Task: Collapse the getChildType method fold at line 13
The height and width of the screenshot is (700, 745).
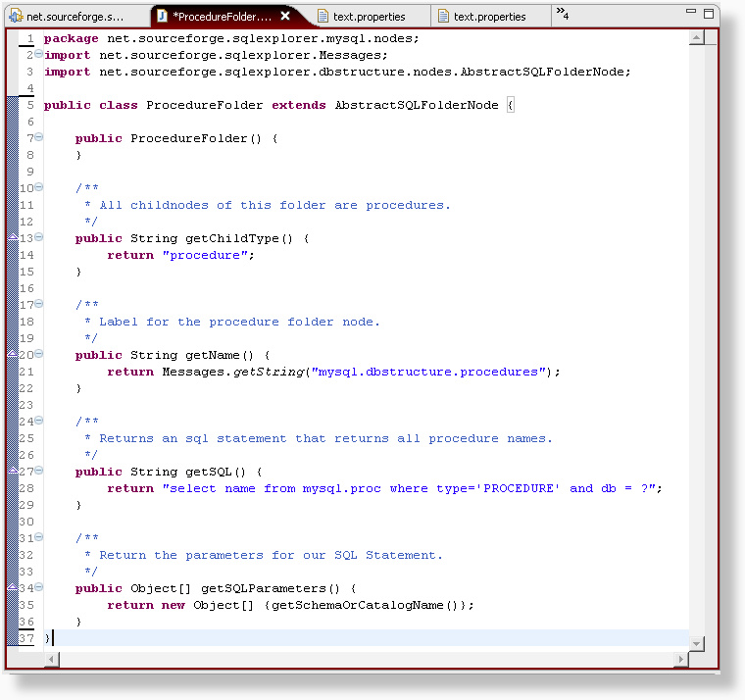Action: (x=39, y=236)
